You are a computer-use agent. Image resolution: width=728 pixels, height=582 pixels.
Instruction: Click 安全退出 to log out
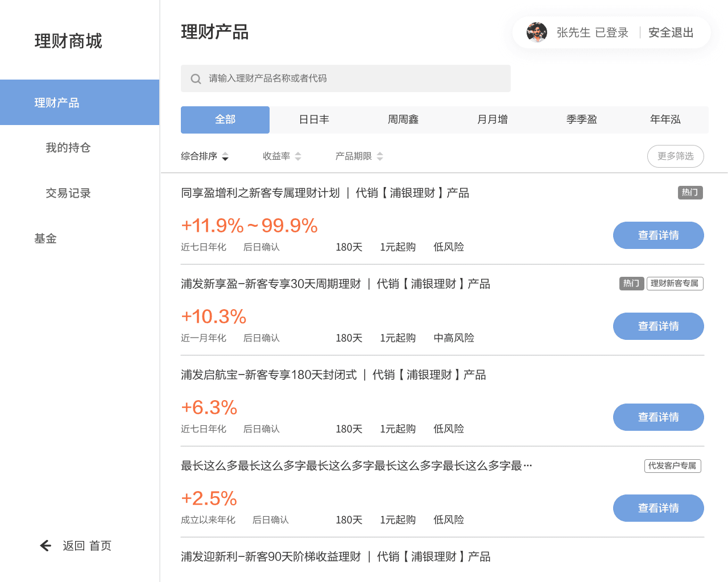point(671,32)
